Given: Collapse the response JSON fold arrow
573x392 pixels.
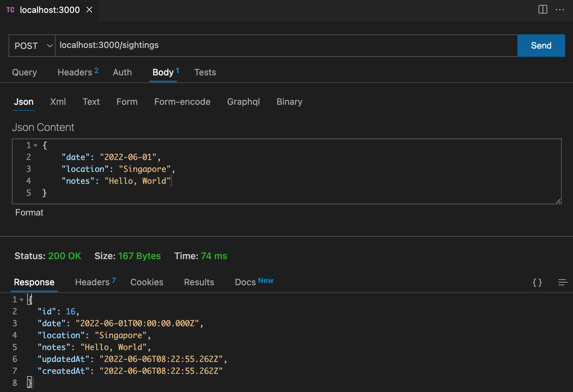Looking at the screenshot, I should click(22, 300).
